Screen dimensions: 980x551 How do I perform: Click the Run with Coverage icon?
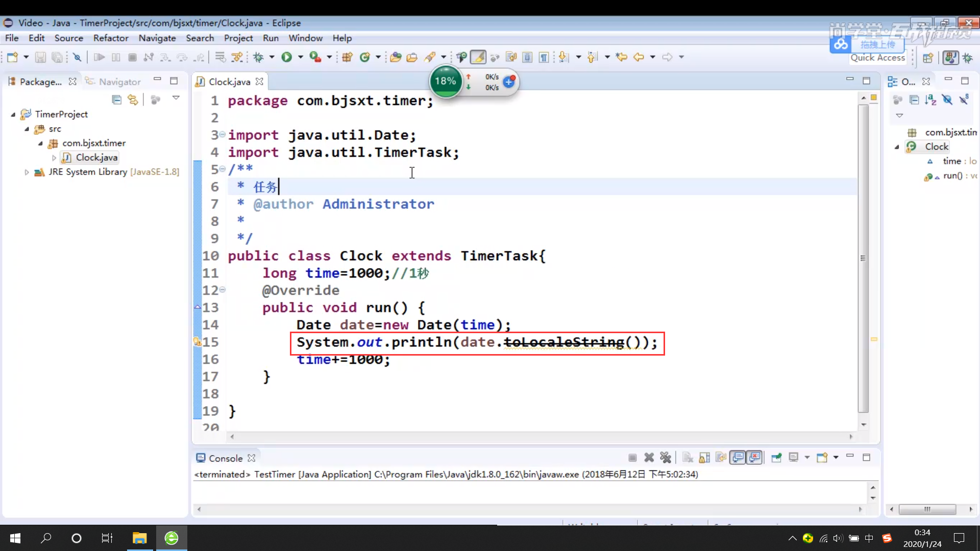(x=315, y=57)
